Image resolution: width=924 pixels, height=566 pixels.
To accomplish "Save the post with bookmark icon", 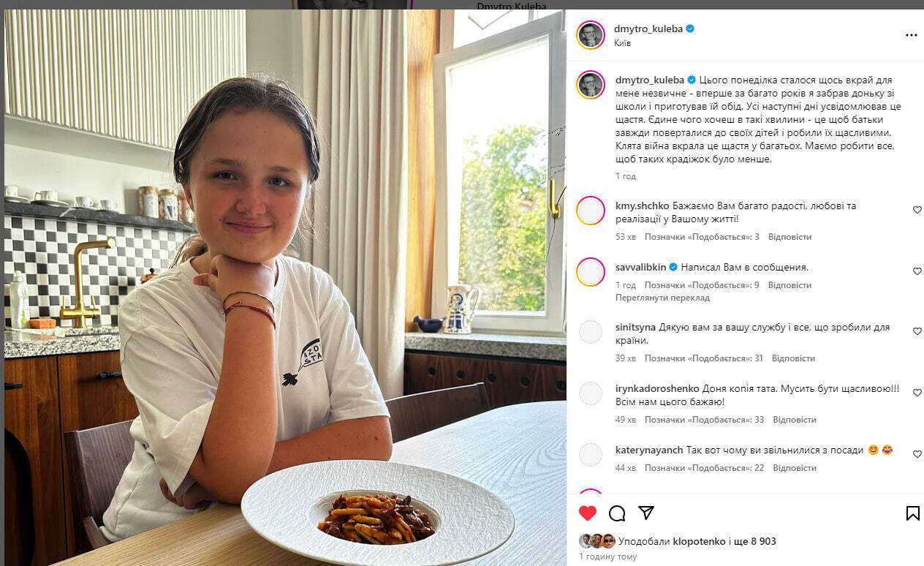I will tap(912, 513).
